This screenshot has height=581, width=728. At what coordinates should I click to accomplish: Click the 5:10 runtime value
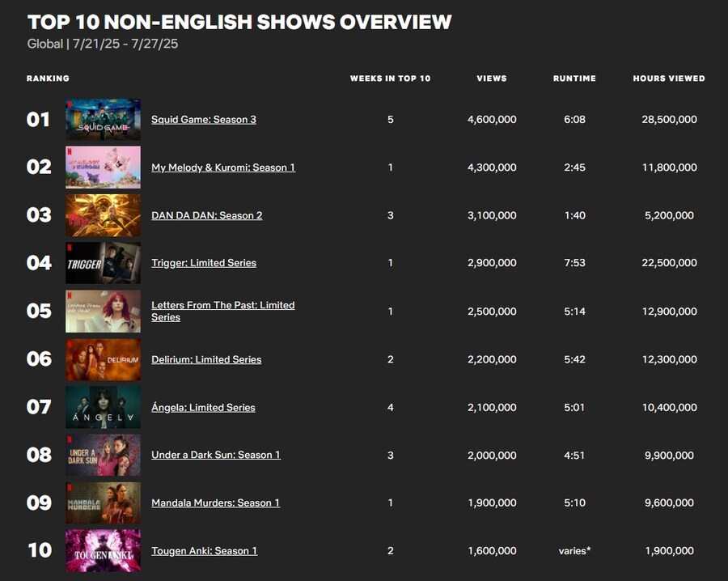pyautogui.click(x=575, y=503)
